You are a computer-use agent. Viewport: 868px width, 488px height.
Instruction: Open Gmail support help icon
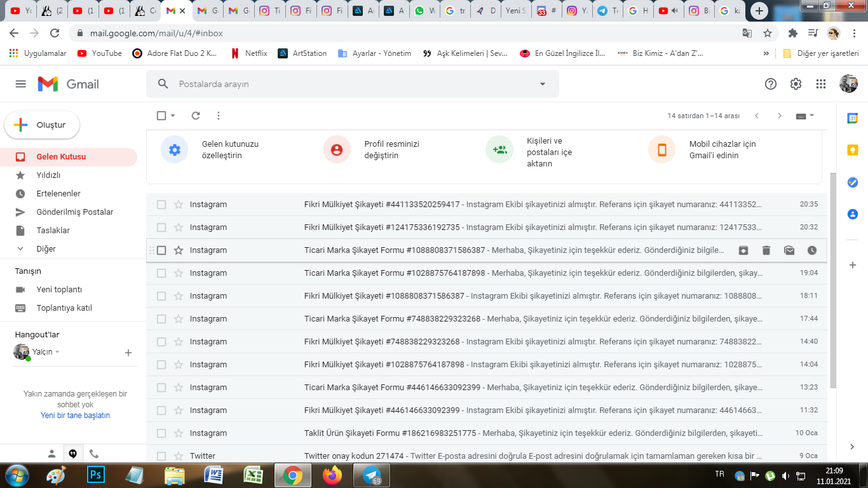771,84
